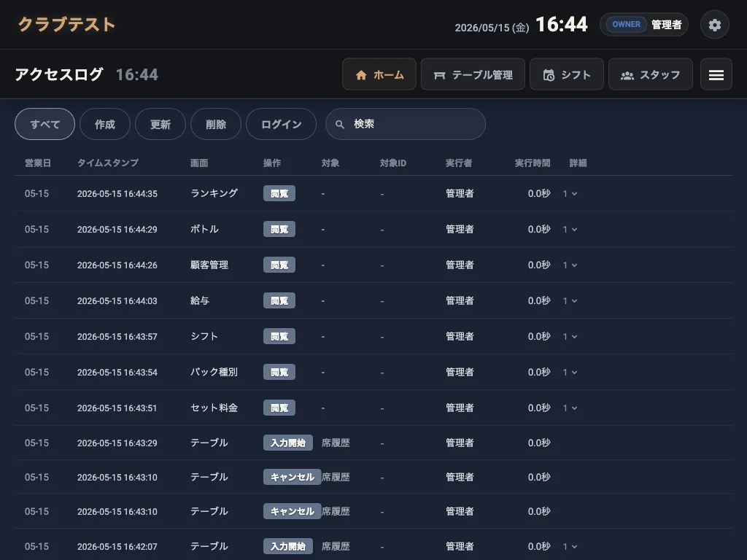This screenshot has width=747, height=560.
Task: Click the 2026/05/15 (金) date
Action: (492, 28)
